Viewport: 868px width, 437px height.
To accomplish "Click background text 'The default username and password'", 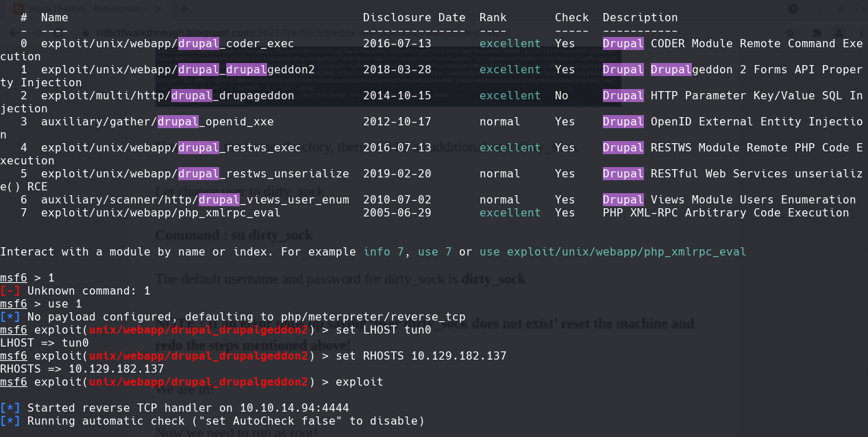I will [x=340, y=279].
